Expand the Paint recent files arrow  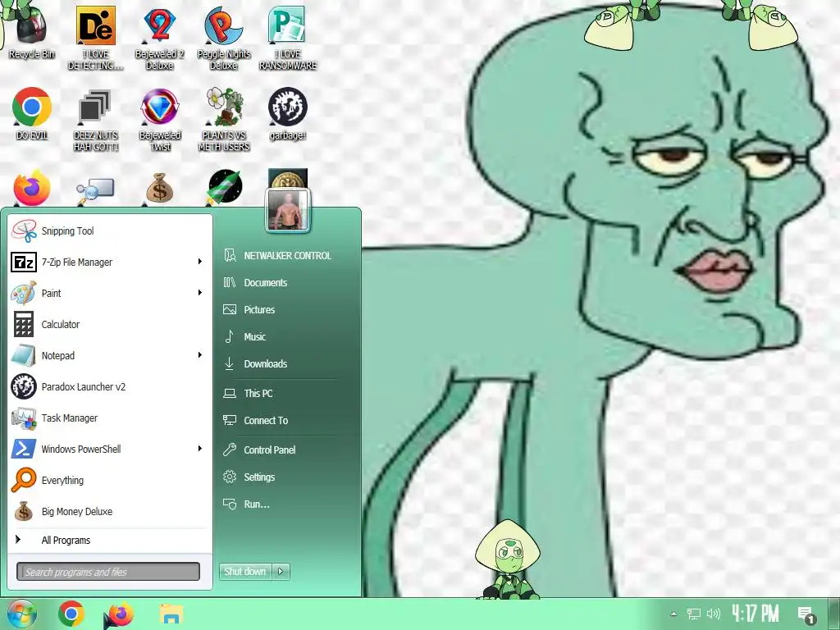pos(200,293)
